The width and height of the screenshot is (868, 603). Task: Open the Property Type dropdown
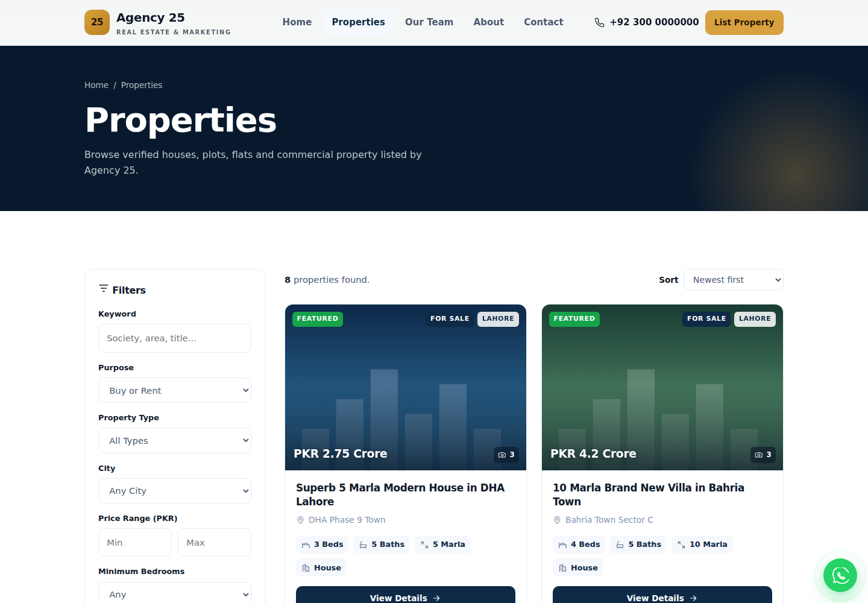pyautogui.click(x=175, y=440)
